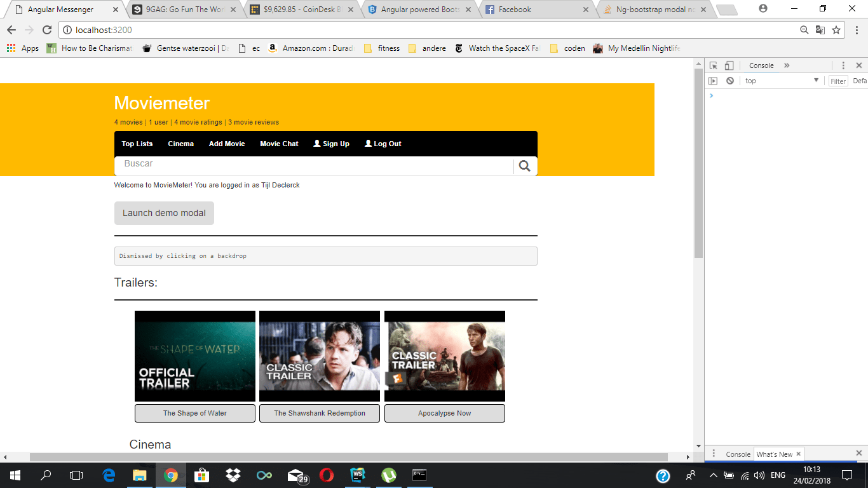
Task: Open Top Lists in the Moviemeter menu
Action: (x=137, y=144)
